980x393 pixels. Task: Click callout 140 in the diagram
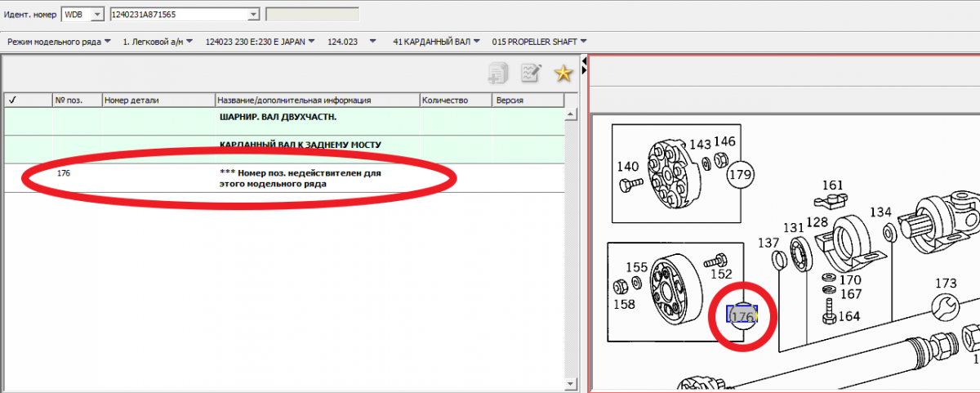coord(628,167)
